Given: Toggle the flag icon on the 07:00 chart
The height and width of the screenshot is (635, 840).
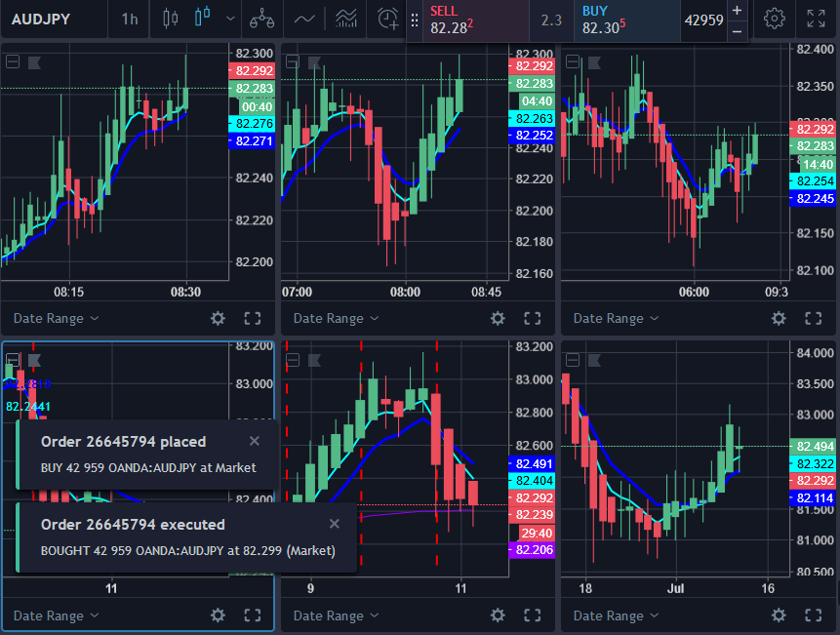Looking at the screenshot, I should [314, 62].
